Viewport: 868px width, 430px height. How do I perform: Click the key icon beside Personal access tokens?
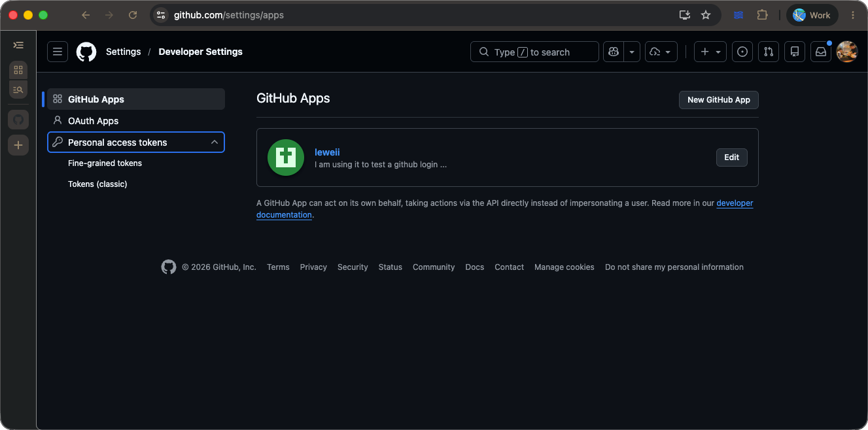(58, 142)
